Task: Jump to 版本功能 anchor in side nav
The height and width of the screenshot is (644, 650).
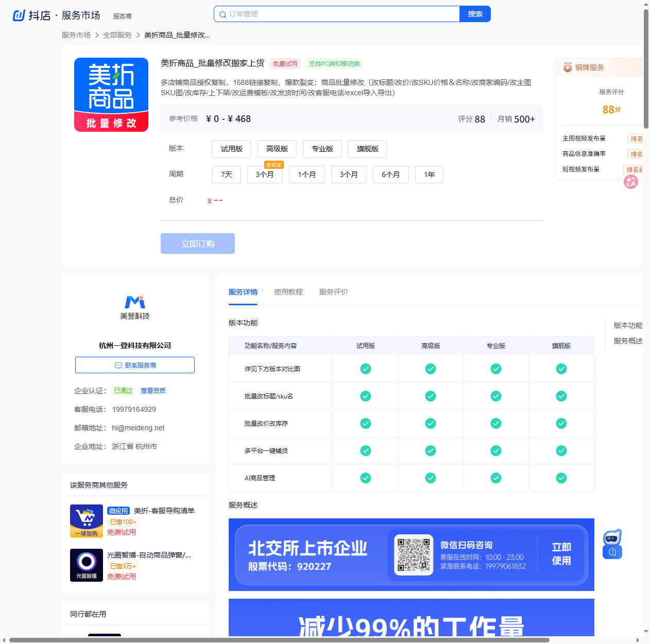Action: (628, 325)
